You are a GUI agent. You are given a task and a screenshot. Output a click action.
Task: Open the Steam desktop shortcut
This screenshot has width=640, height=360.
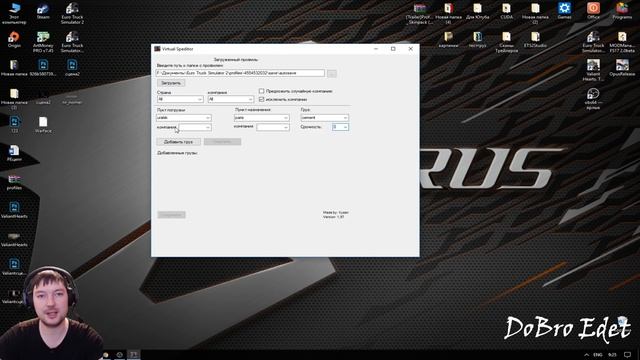43,11
